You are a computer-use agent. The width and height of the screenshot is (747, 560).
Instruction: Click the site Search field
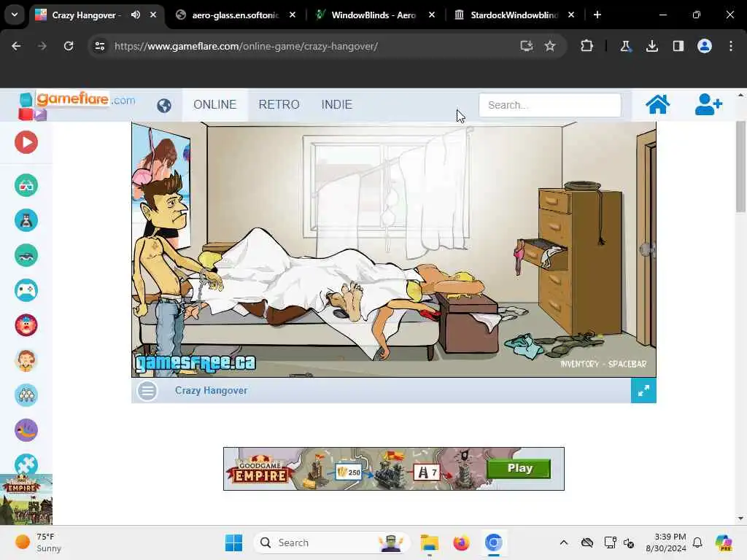click(550, 105)
